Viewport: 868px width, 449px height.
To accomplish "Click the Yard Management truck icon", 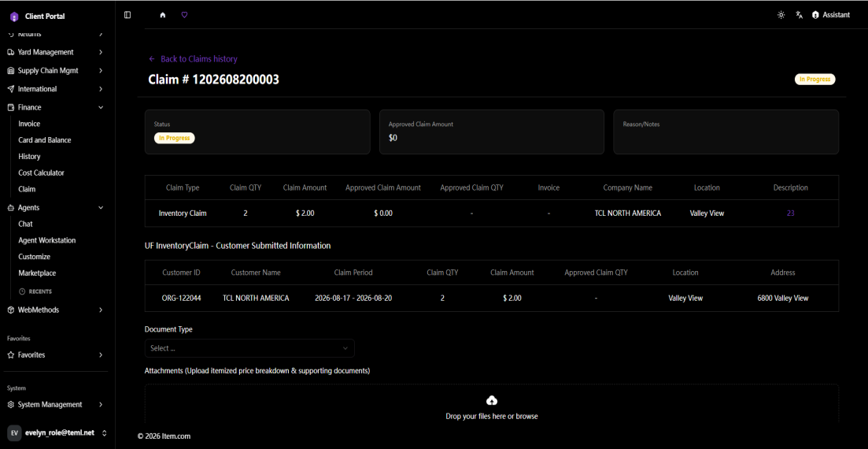I will tap(11, 52).
